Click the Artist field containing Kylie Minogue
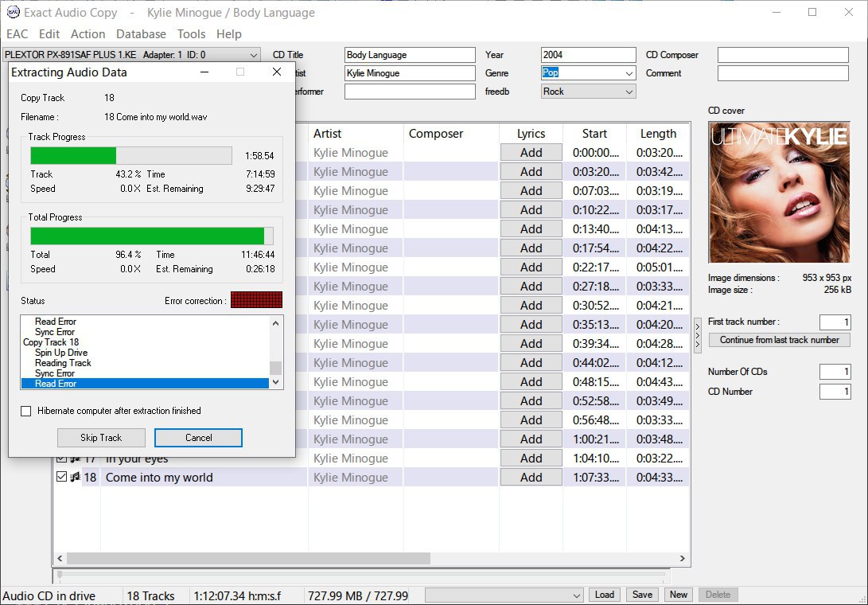Viewport: 868px width, 605px height. point(410,73)
